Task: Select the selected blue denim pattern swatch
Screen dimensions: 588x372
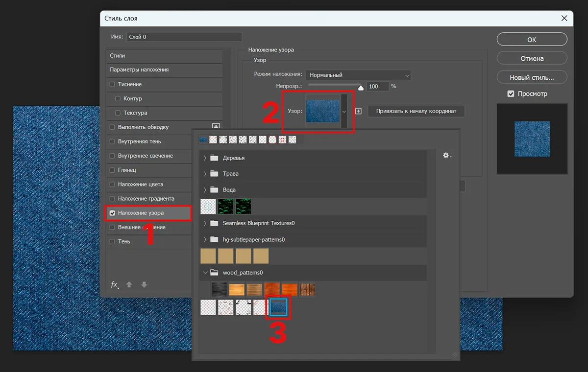Action: coord(278,307)
